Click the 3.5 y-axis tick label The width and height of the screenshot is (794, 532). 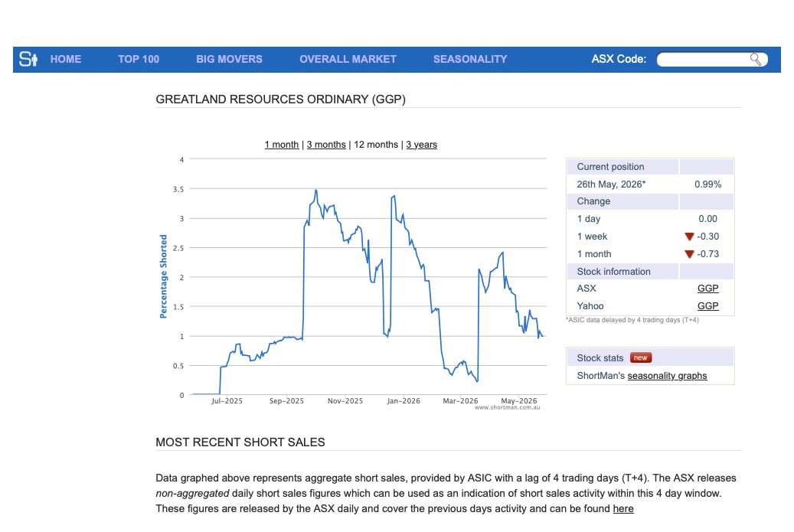tap(178, 189)
